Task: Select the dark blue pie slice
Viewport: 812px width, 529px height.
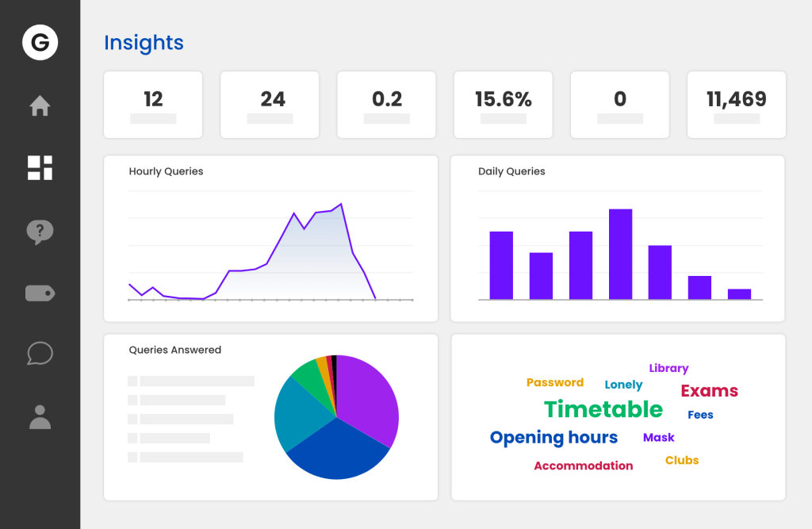Action: tap(337, 452)
